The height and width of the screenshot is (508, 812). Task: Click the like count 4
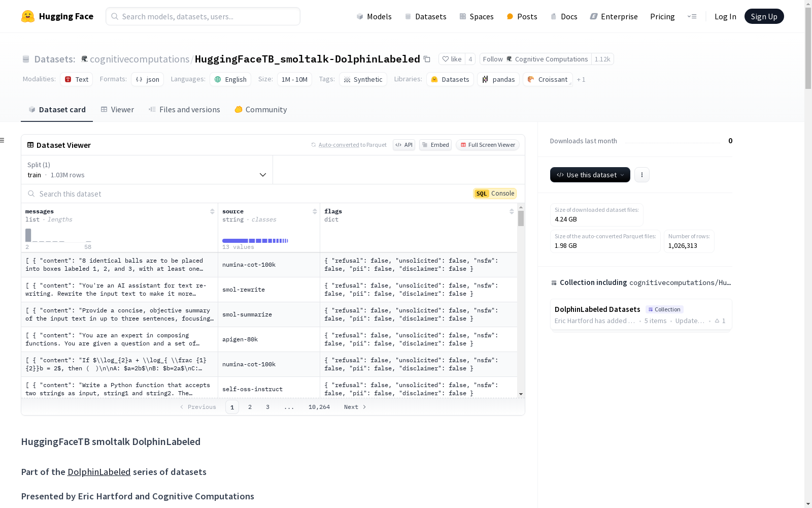[470, 59]
